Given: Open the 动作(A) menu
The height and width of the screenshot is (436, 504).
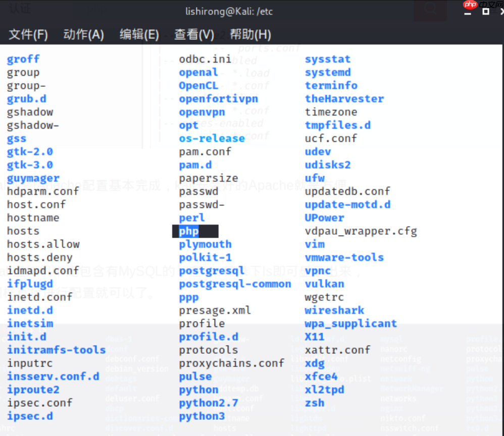Looking at the screenshot, I should [83, 34].
